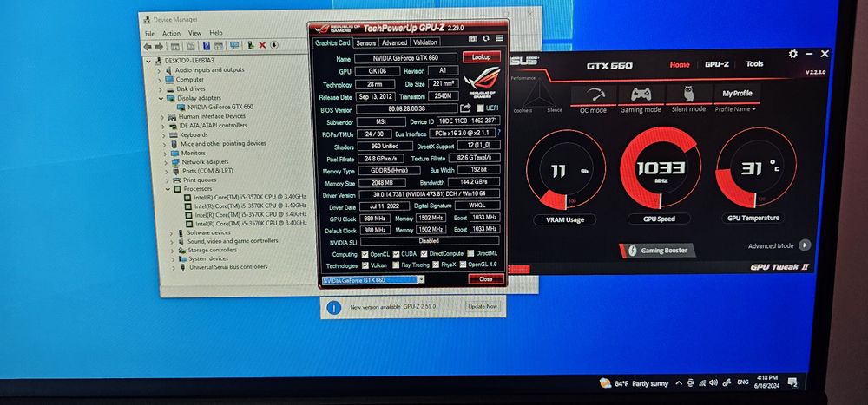Click the Advanced Mode arrow icon
This screenshot has width=868, height=405.
pyautogui.click(x=805, y=245)
